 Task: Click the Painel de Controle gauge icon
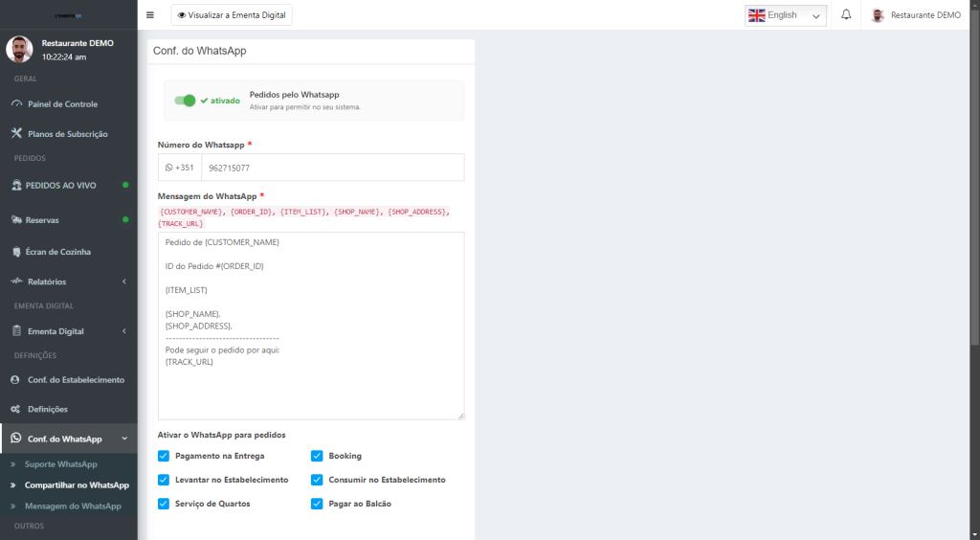point(16,103)
